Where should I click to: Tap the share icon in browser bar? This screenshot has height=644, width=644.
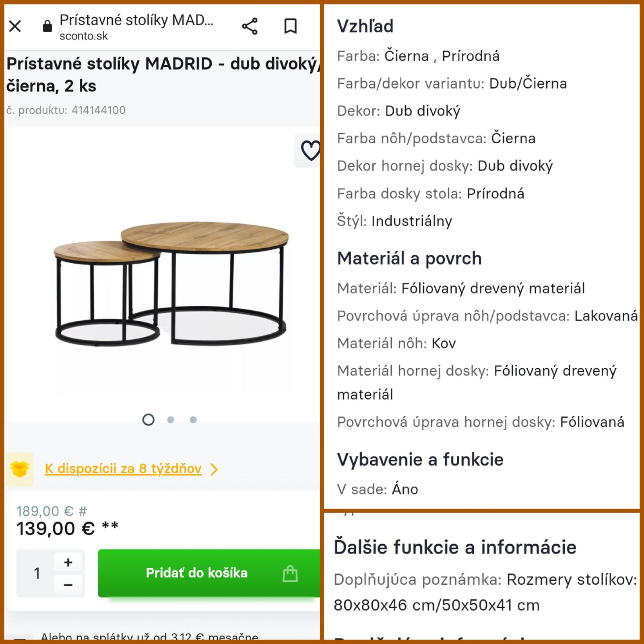(x=250, y=27)
